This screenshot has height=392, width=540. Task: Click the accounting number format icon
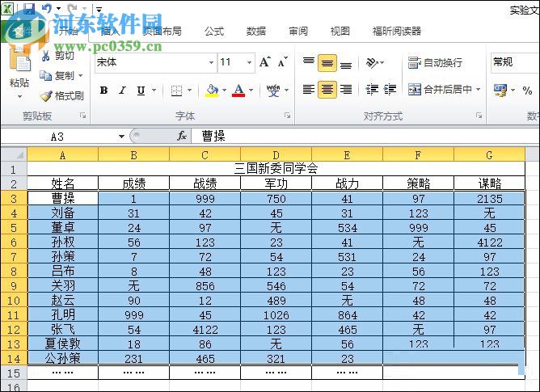coord(500,91)
